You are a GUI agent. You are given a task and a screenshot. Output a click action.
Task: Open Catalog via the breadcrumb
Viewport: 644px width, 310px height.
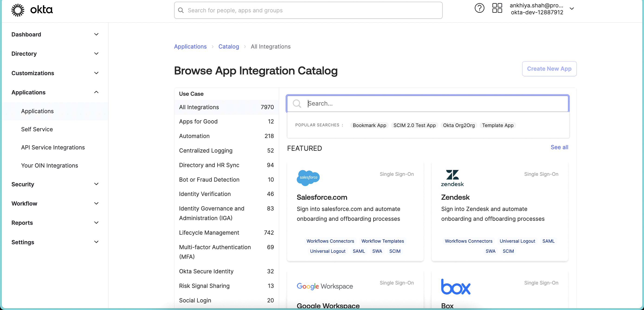coord(229,46)
